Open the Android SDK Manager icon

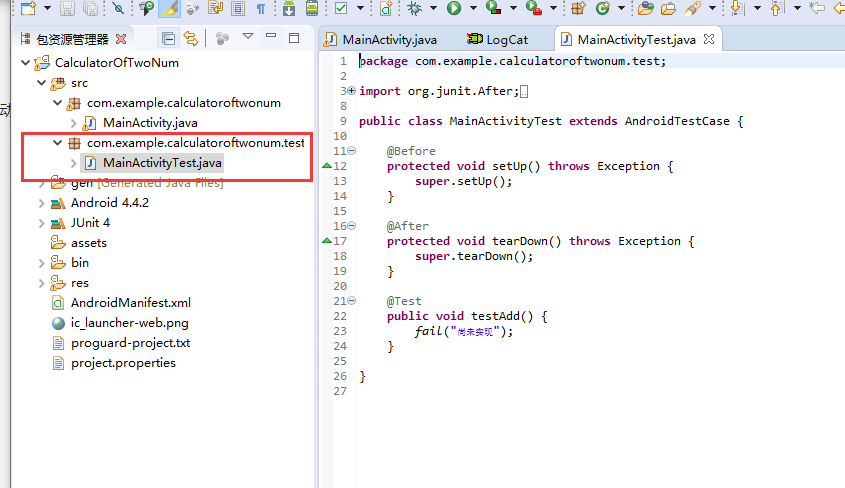[289, 8]
